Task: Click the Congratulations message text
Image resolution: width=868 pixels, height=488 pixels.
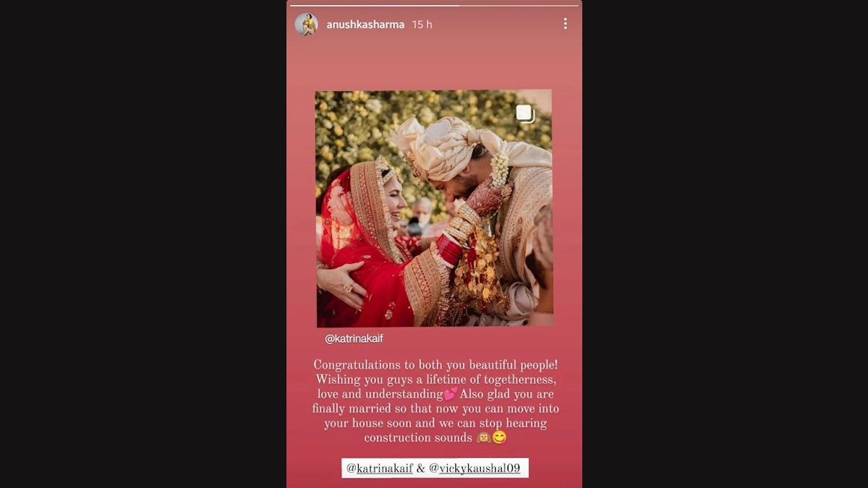Action: point(435,401)
